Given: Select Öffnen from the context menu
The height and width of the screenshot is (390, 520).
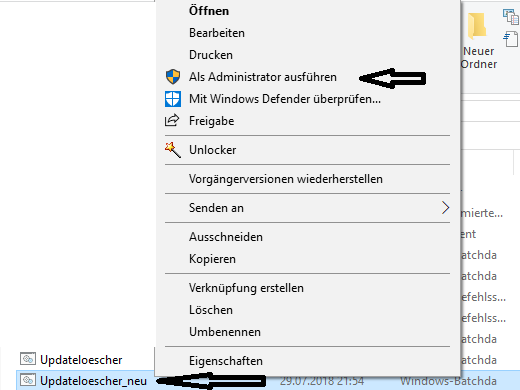Looking at the screenshot, I should point(209,11).
